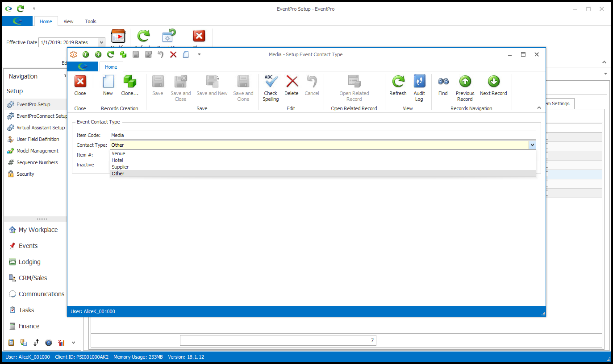Click database copy icon at navigation pane bottom

(x=24, y=343)
